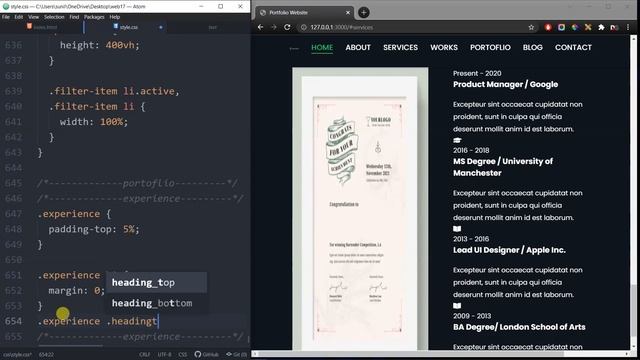Navigate to HOME in site navbar
This screenshot has height=360, width=640.
tap(322, 47)
